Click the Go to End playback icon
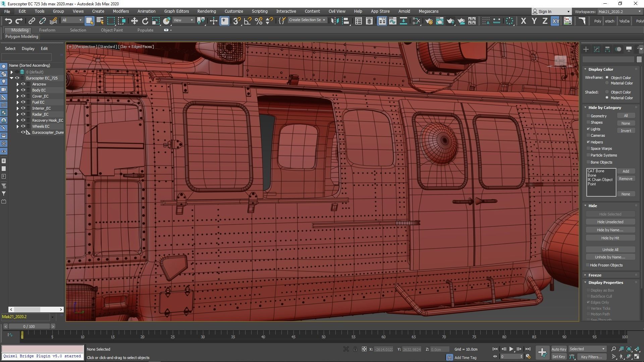This screenshot has width=644, height=362. [x=528, y=349]
